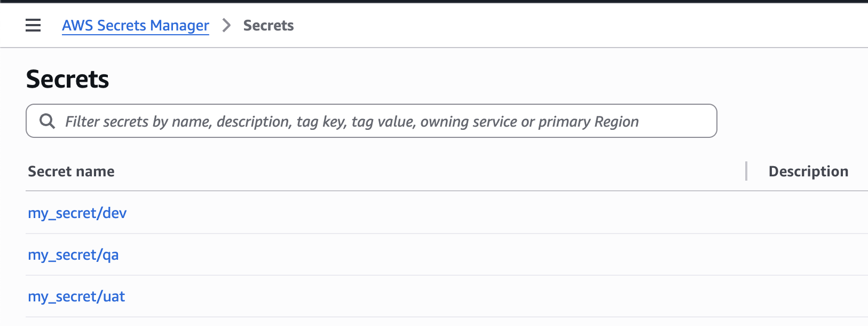The image size is (868, 326).
Task: Click the arrow between breadcrumb items
Action: click(x=227, y=25)
